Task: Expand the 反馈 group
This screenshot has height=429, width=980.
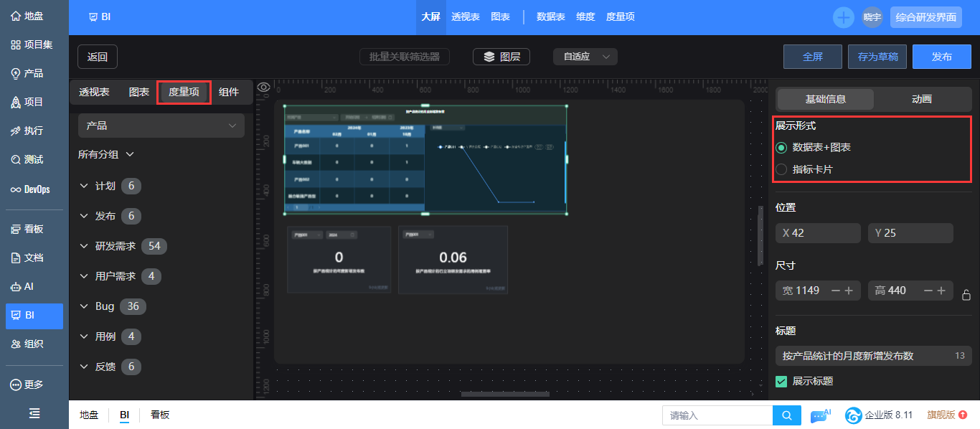Action: [110, 367]
